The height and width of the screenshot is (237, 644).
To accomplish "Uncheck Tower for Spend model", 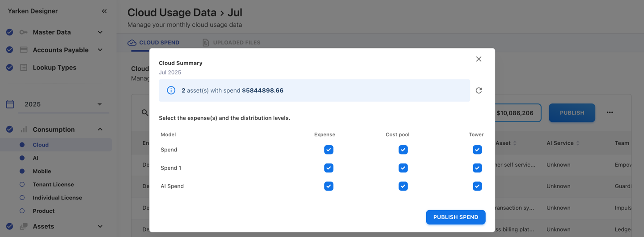I will 477,150.
